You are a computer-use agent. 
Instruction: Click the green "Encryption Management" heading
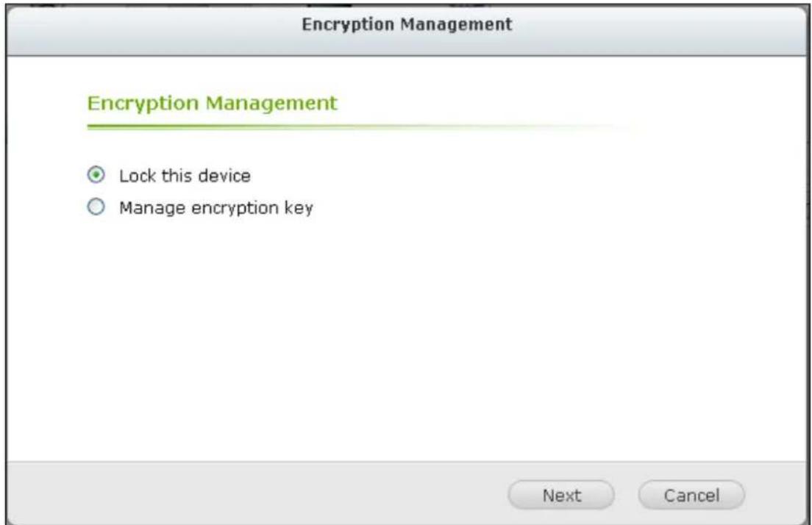click(x=212, y=103)
